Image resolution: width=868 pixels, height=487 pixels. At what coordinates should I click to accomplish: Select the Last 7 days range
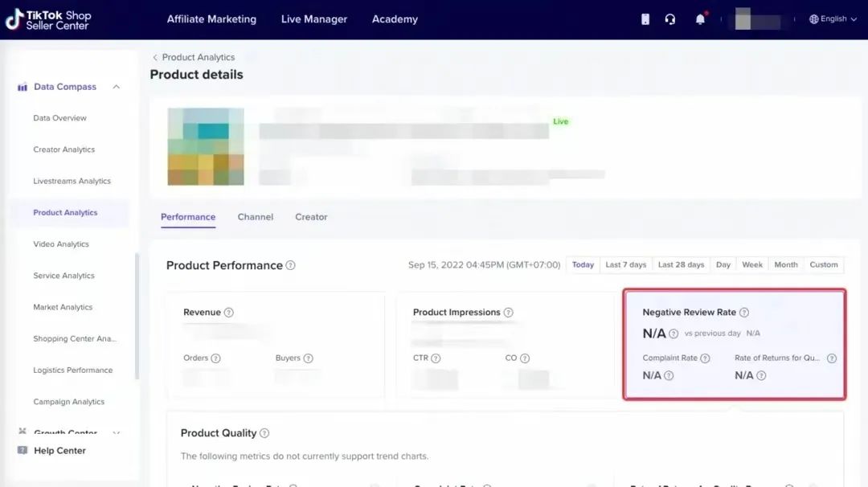coord(625,264)
